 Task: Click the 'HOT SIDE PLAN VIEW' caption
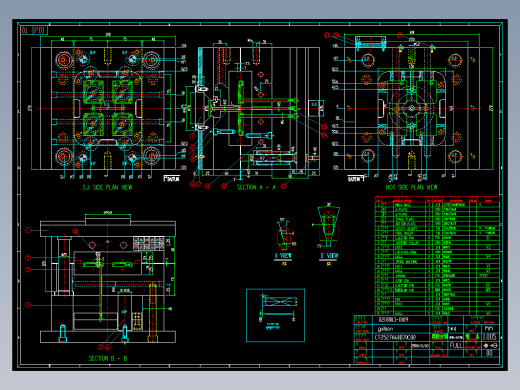pos(411,187)
